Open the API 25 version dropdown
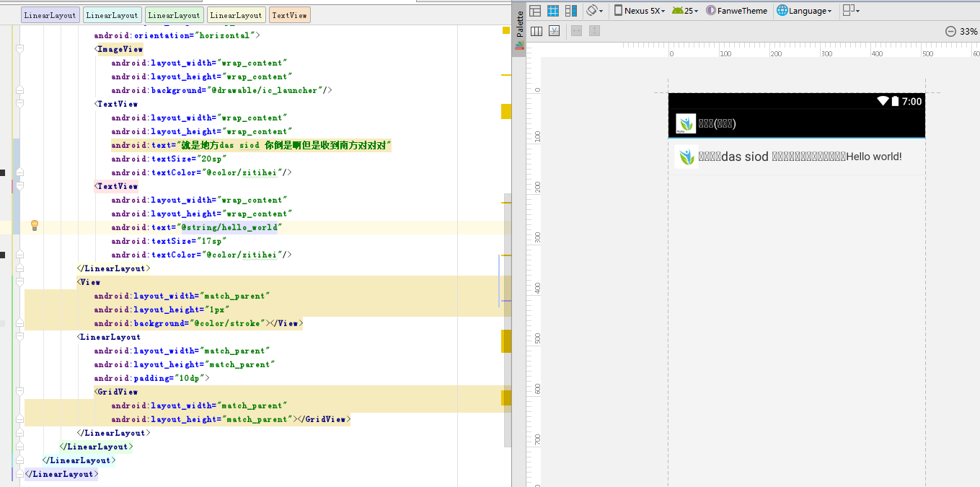The image size is (980, 487). tap(685, 11)
